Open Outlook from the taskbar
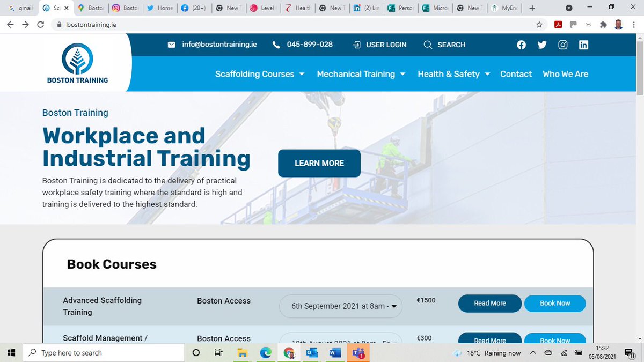Viewport: 644px width, 362px height. [x=312, y=353]
